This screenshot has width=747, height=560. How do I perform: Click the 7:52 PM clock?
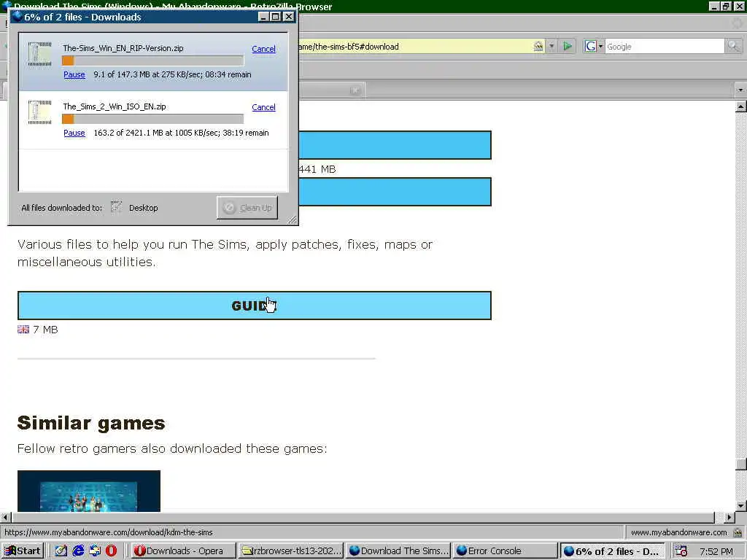716,551
